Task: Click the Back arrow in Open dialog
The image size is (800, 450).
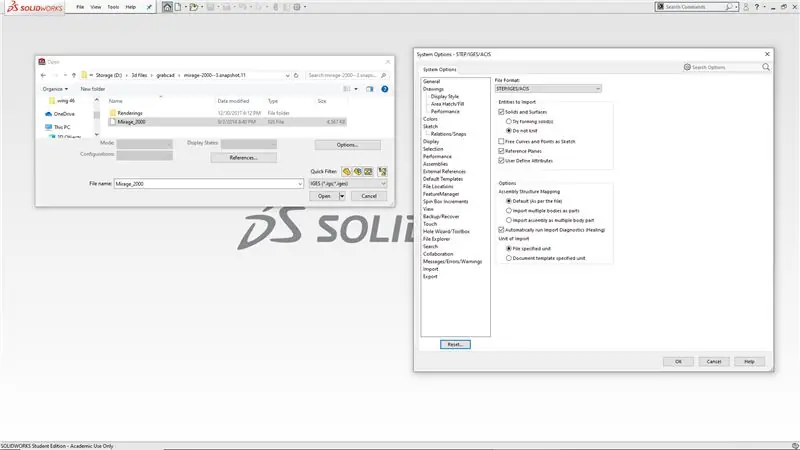Action: 43,76
